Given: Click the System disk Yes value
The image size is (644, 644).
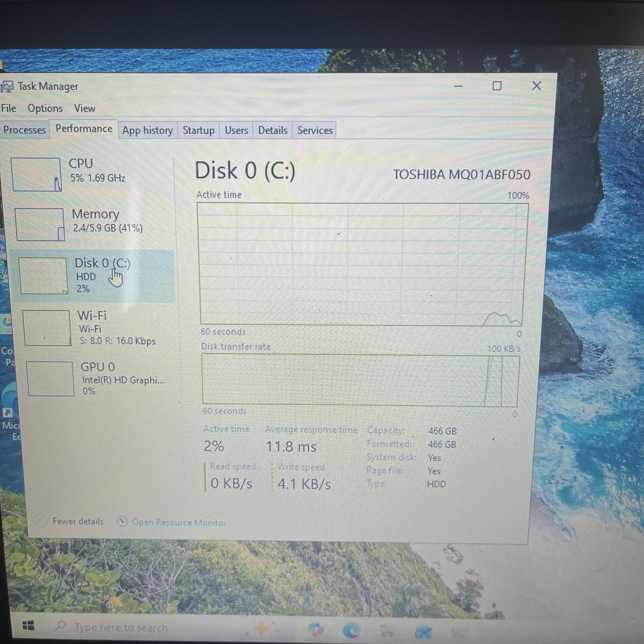Looking at the screenshot, I should pos(434,458).
